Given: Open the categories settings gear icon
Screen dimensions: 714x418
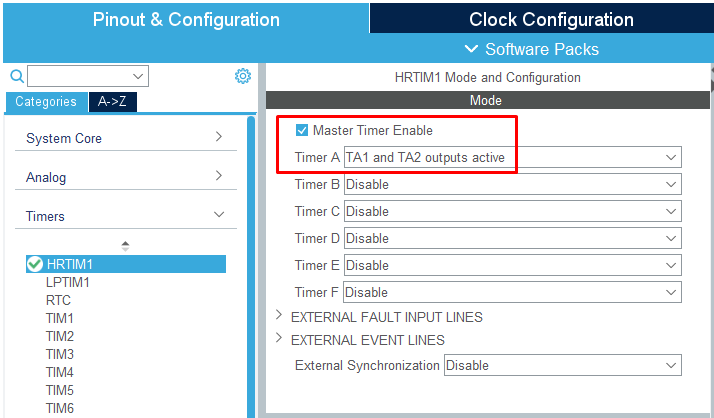Looking at the screenshot, I should [243, 76].
